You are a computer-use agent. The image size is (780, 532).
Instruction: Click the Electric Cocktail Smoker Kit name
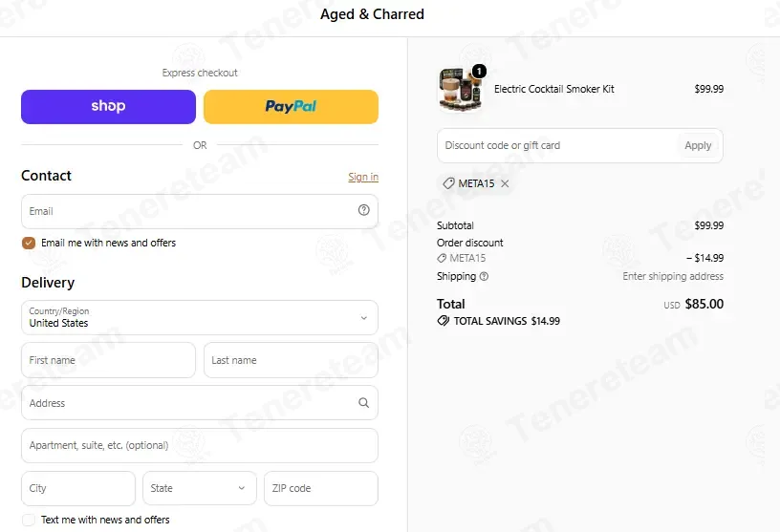[554, 89]
